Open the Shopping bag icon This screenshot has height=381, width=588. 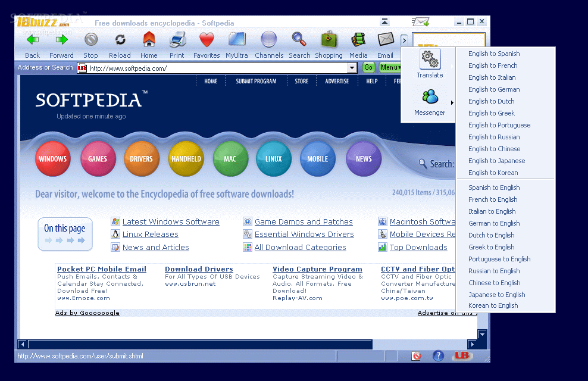(x=329, y=39)
